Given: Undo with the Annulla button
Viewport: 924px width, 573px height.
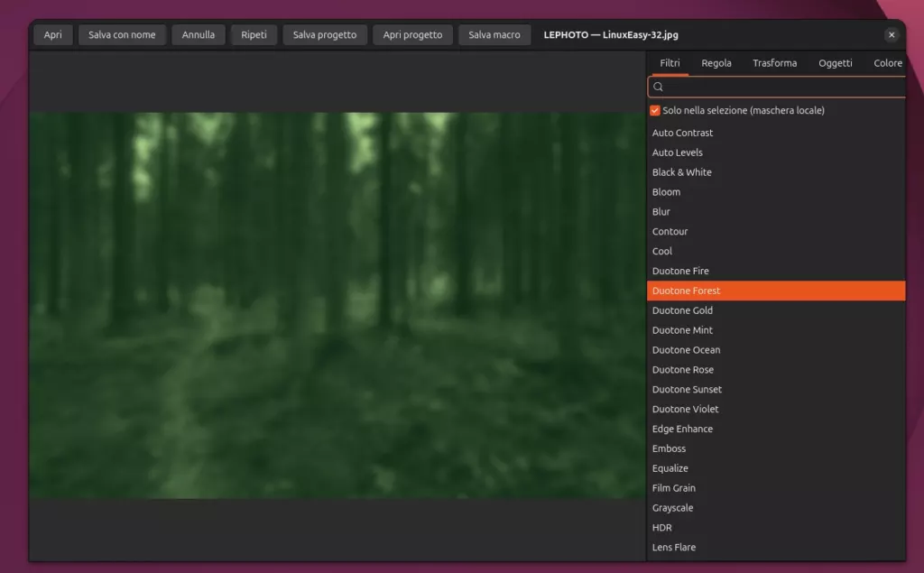Looking at the screenshot, I should pyautogui.click(x=198, y=35).
